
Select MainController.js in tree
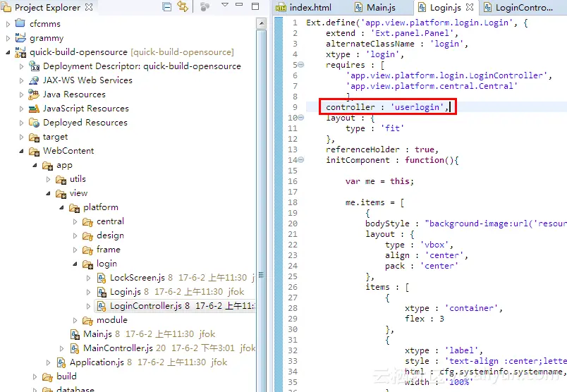[x=118, y=348]
